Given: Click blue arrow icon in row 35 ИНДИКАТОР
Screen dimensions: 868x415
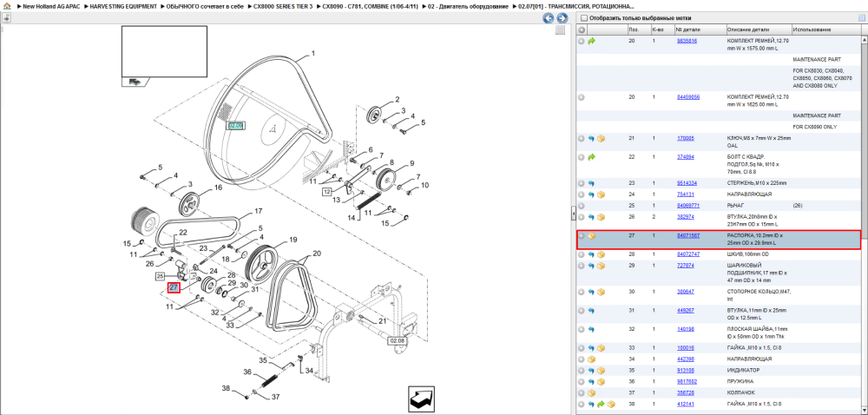Looking at the screenshot, I should point(591,370).
